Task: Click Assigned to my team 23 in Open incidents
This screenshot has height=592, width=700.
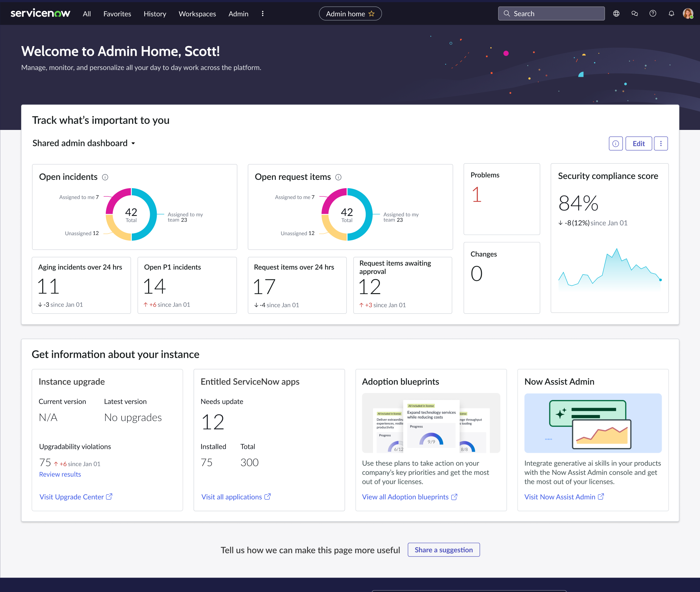Action: (185, 217)
